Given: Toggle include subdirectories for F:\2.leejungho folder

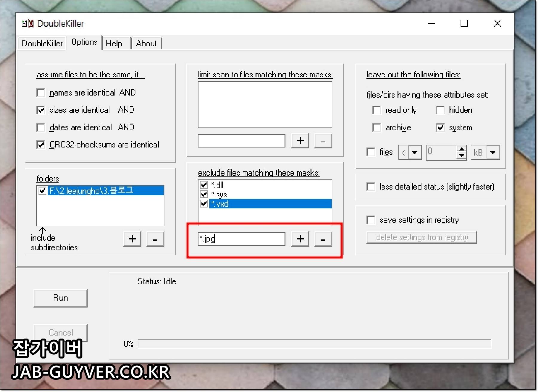Looking at the screenshot, I should pos(42,190).
